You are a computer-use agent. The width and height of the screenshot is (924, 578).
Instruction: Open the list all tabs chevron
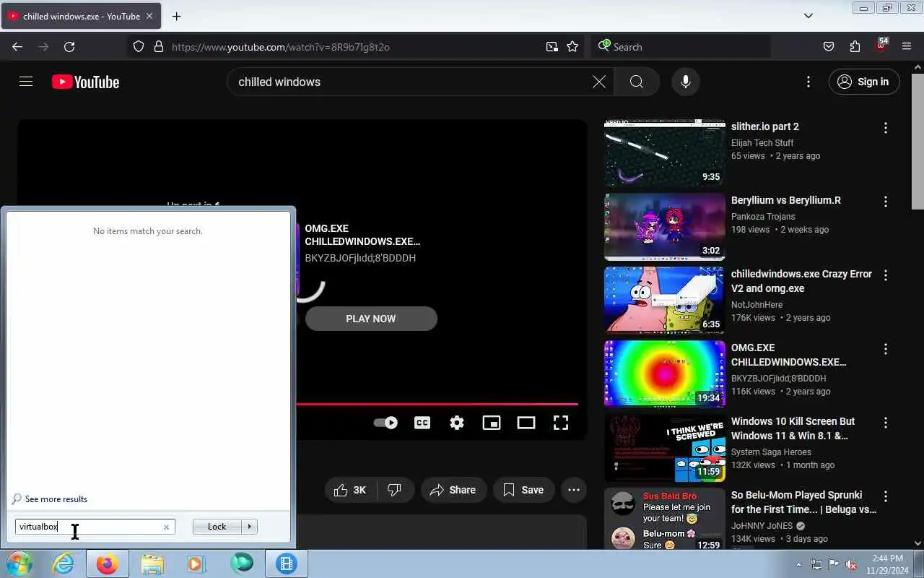coord(808,16)
